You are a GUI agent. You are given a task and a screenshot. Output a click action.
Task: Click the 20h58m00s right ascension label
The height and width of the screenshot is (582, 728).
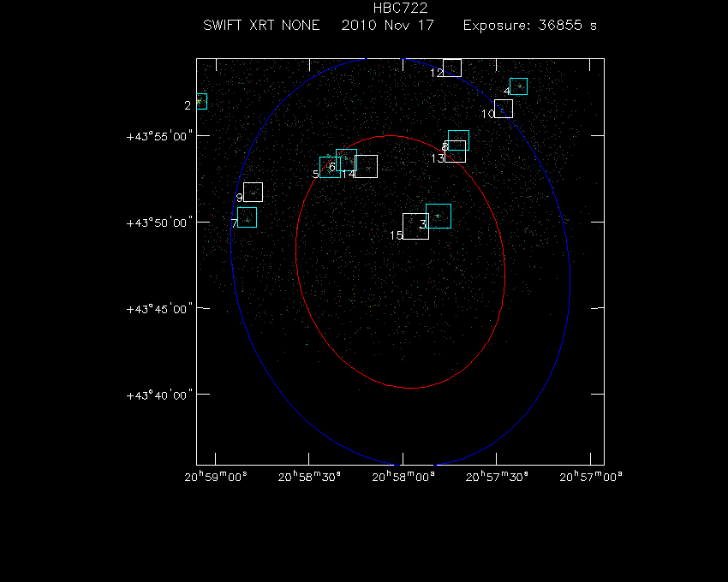(403, 477)
